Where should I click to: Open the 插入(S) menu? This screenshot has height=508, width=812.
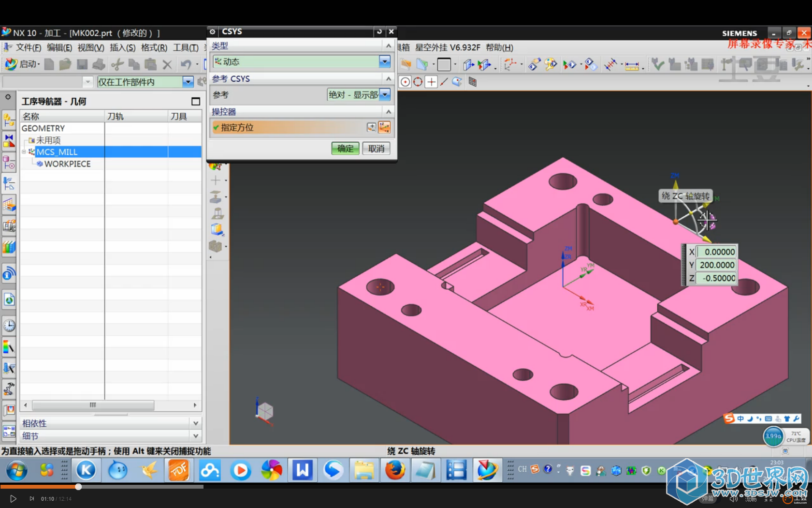123,47
